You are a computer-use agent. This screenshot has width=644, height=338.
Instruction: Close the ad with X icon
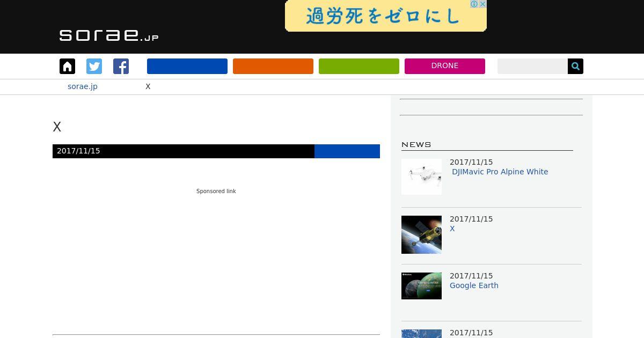tap(482, 4)
